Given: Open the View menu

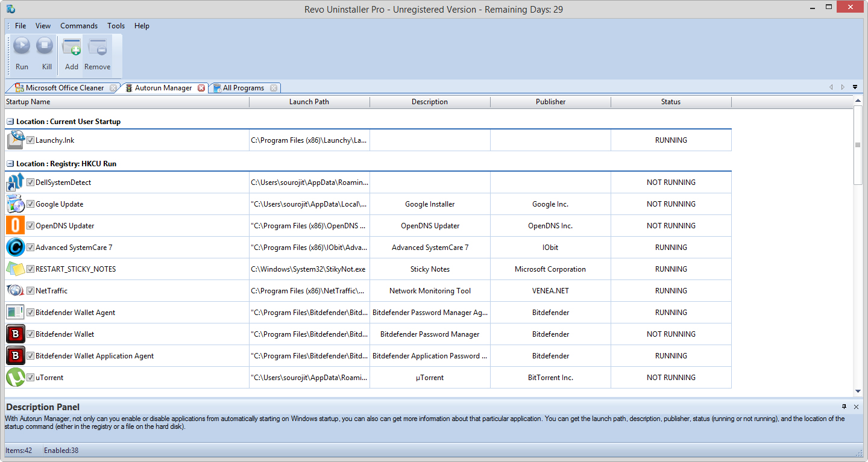Looking at the screenshot, I should [x=43, y=26].
